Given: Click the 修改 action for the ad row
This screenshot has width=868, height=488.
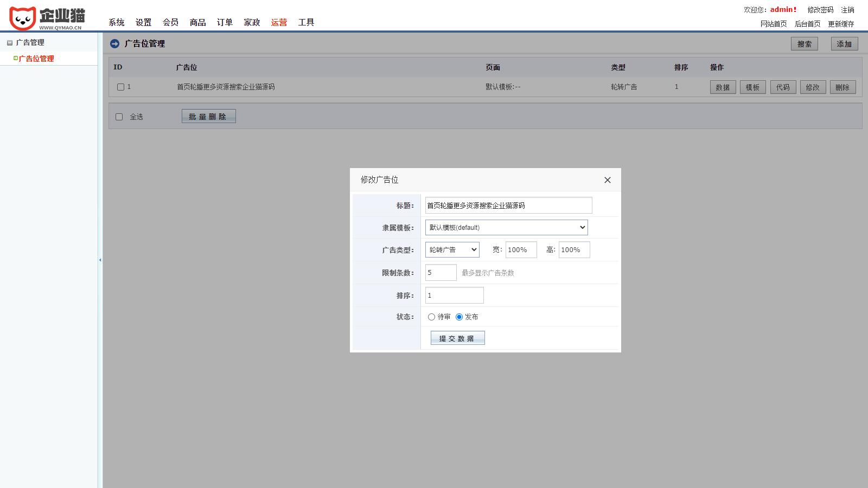Looking at the screenshot, I should click(x=813, y=87).
